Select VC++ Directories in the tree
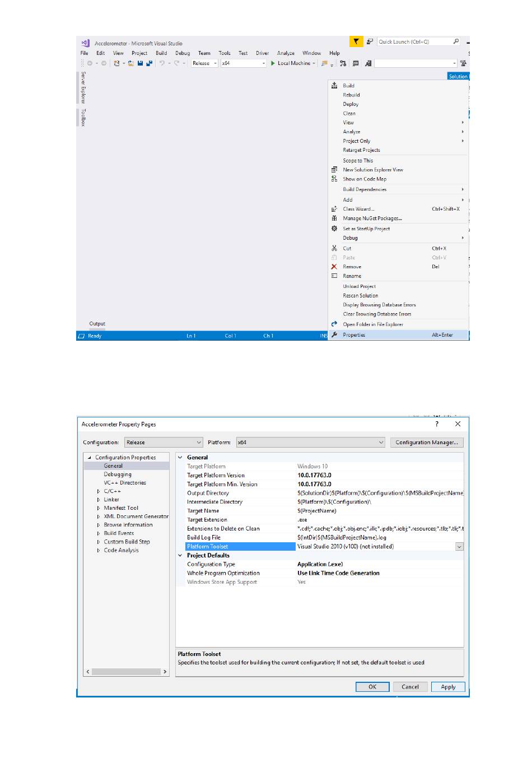Image resolution: width=532 pixels, height=777 pixels. [125, 483]
